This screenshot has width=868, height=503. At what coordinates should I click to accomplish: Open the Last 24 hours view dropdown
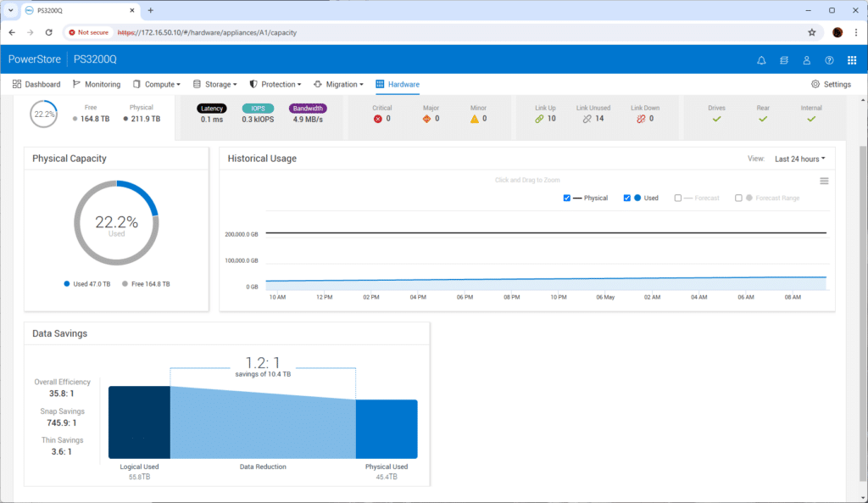800,159
